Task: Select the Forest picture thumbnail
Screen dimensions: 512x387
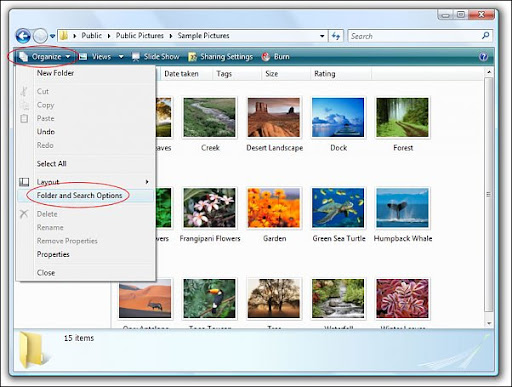Action: 402,117
